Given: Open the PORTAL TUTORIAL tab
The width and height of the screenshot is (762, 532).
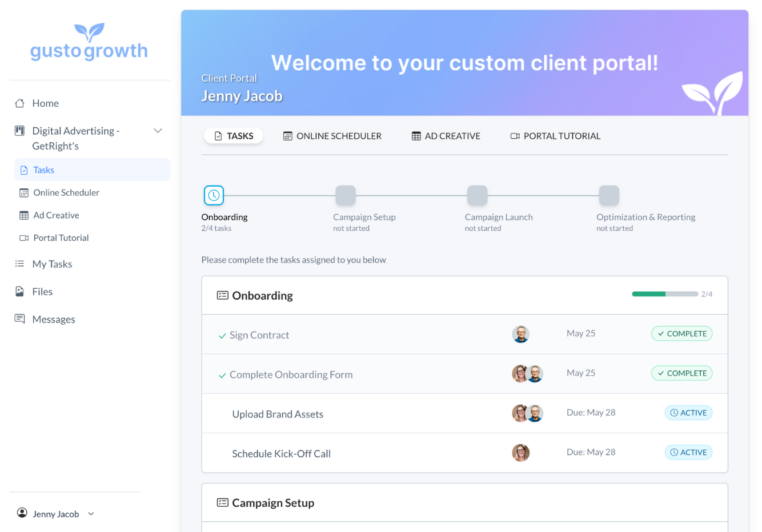Looking at the screenshot, I should (556, 136).
